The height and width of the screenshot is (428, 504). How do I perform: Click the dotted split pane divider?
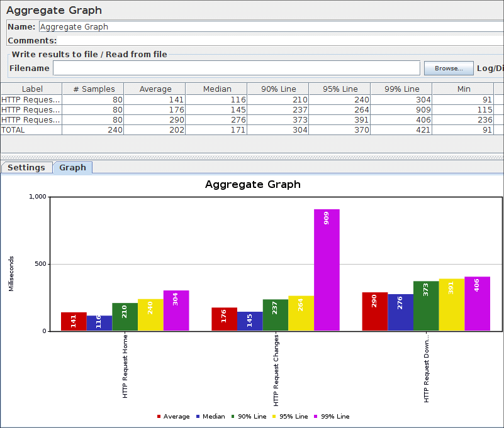pyautogui.click(x=252, y=156)
